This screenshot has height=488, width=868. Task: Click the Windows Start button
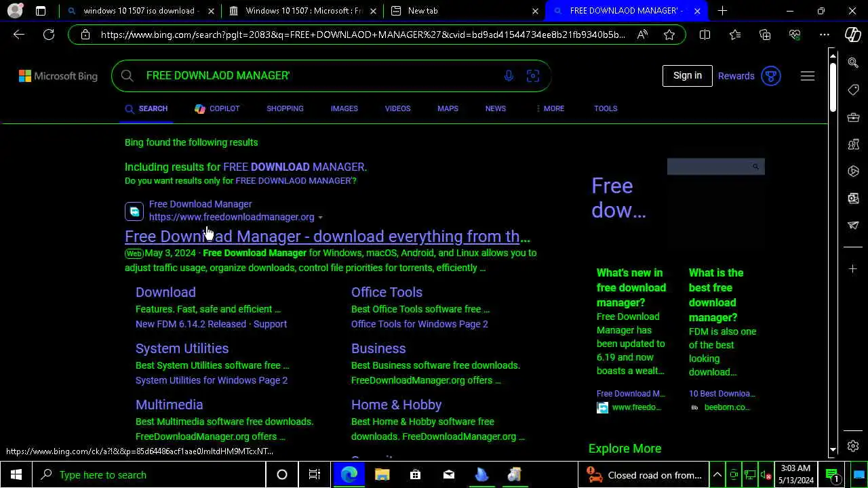tap(16, 474)
